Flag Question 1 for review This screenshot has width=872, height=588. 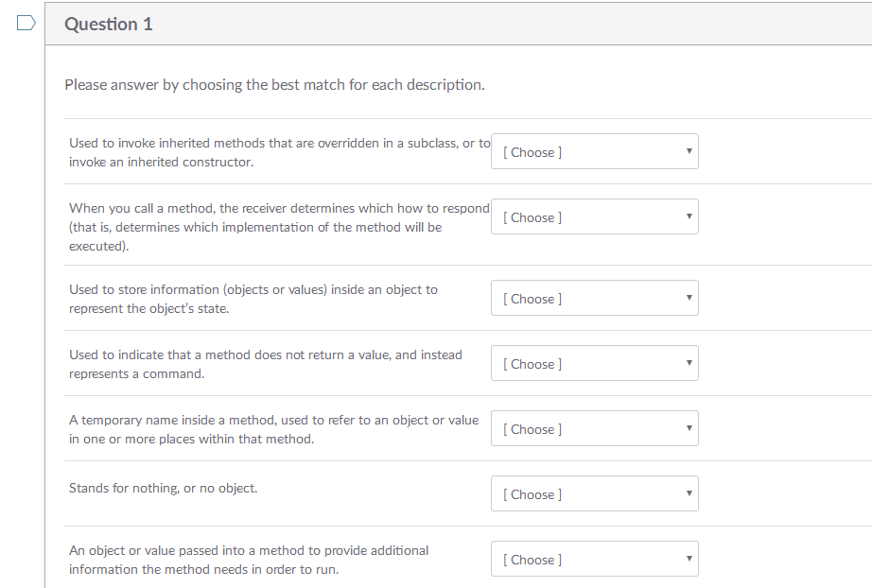coord(25,24)
